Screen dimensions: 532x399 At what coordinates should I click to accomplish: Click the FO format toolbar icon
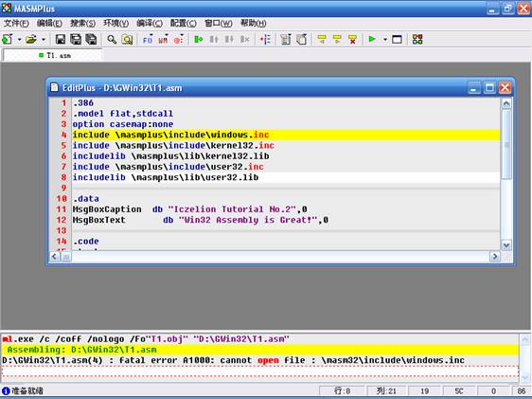[x=148, y=40]
